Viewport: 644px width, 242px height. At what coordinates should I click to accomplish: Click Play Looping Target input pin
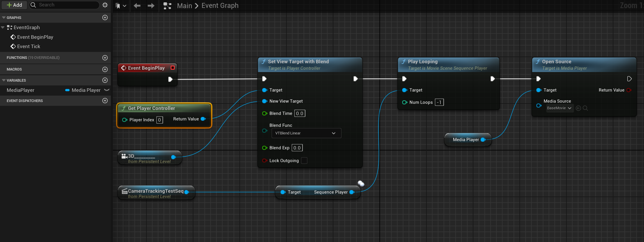405,90
